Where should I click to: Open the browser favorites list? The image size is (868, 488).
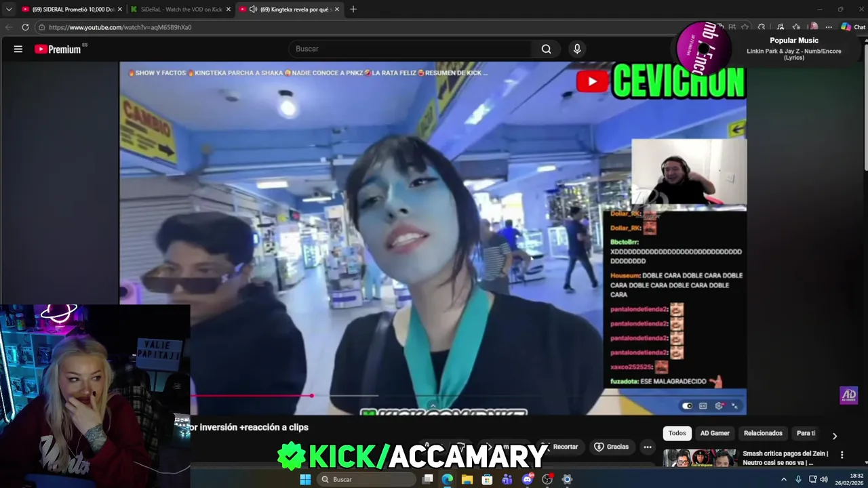[x=796, y=27]
